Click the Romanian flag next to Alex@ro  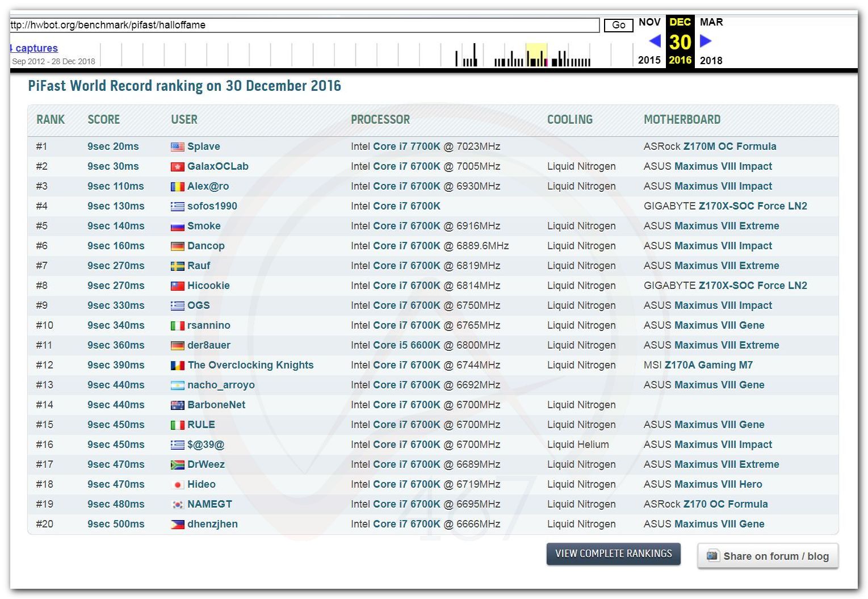[177, 186]
